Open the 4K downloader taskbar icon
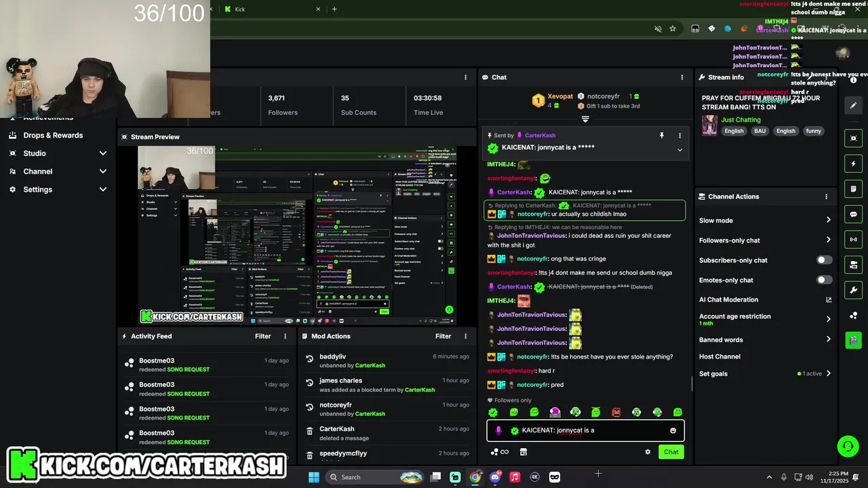This screenshot has height=488, width=868. [534, 477]
